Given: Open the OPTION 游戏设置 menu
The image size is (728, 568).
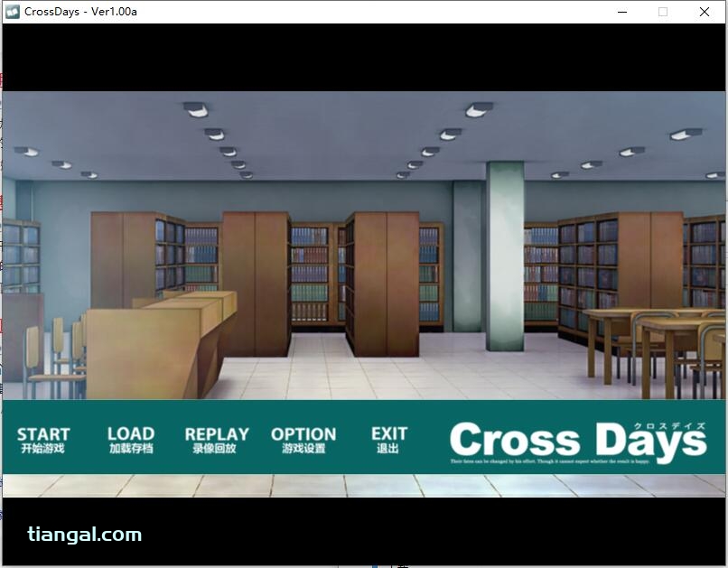Looking at the screenshot, I should point(303,440).
